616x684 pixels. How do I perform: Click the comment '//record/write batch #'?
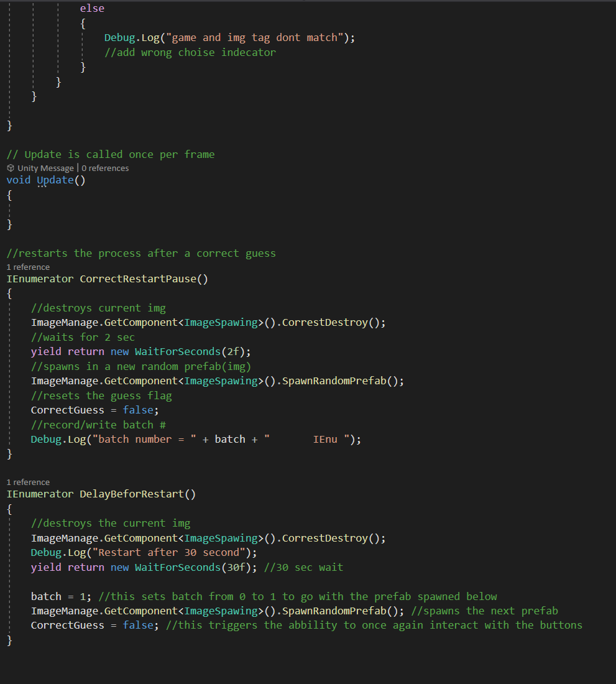[x=99, y=425]
